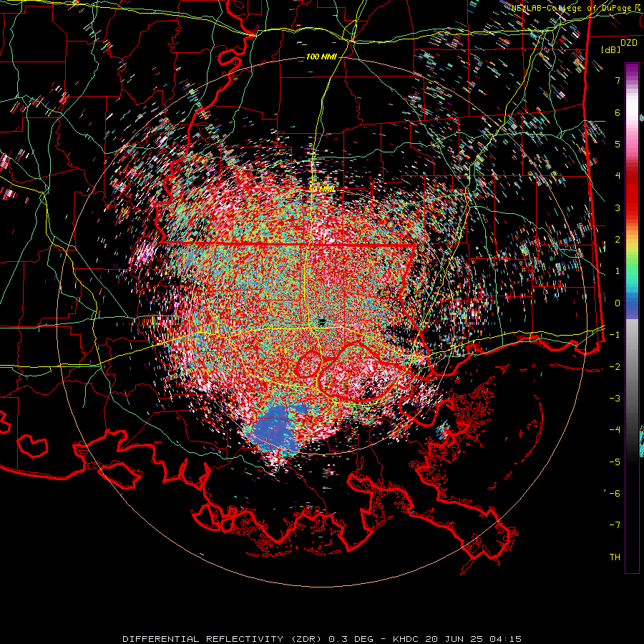The width and height of the screenshot is (644, 644).
Task: Select the 0 dB scale label
Action: tap(618, 303)
